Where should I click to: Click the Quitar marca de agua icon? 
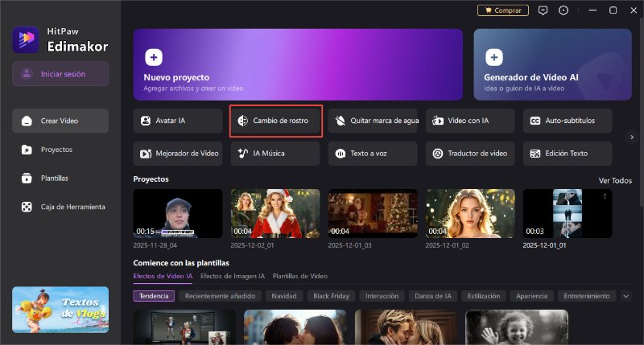(x=340, y=121)
